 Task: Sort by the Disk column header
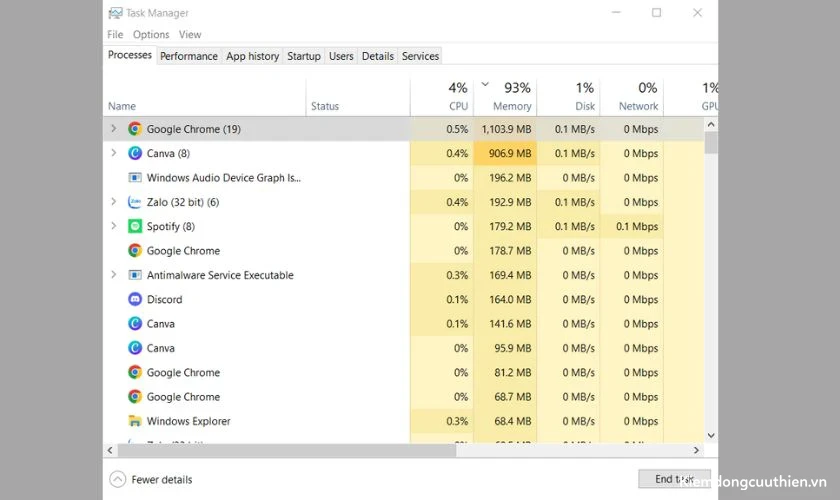point(568,97)
